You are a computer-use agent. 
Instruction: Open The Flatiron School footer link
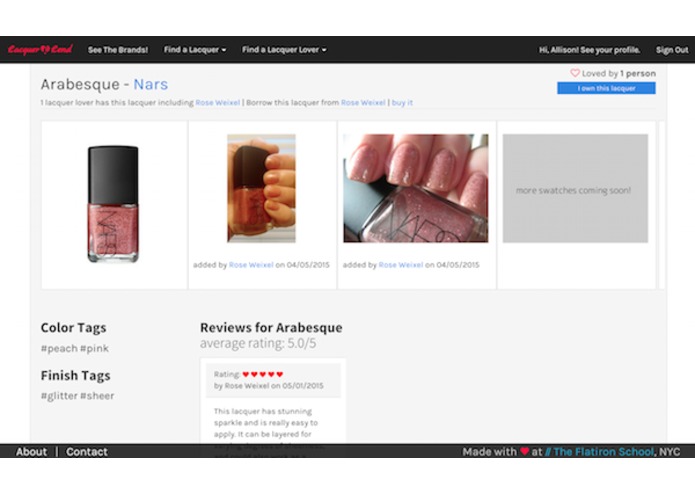[600, 451]
